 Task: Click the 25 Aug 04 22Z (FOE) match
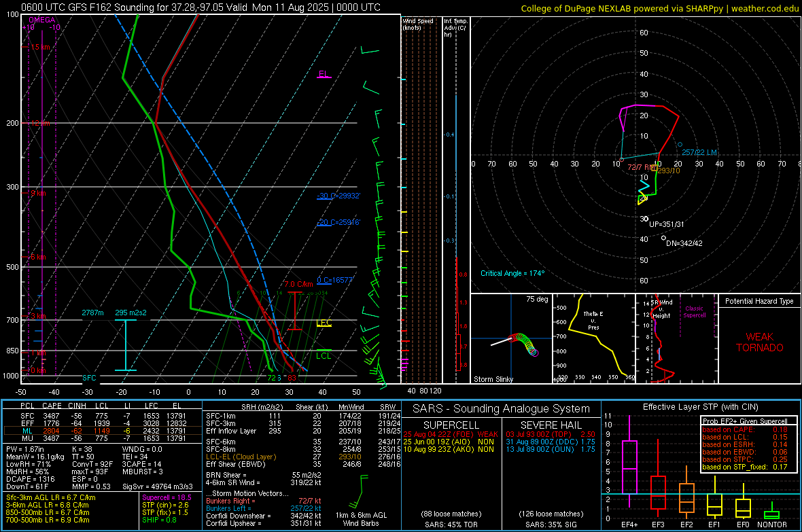pos(450,434)
